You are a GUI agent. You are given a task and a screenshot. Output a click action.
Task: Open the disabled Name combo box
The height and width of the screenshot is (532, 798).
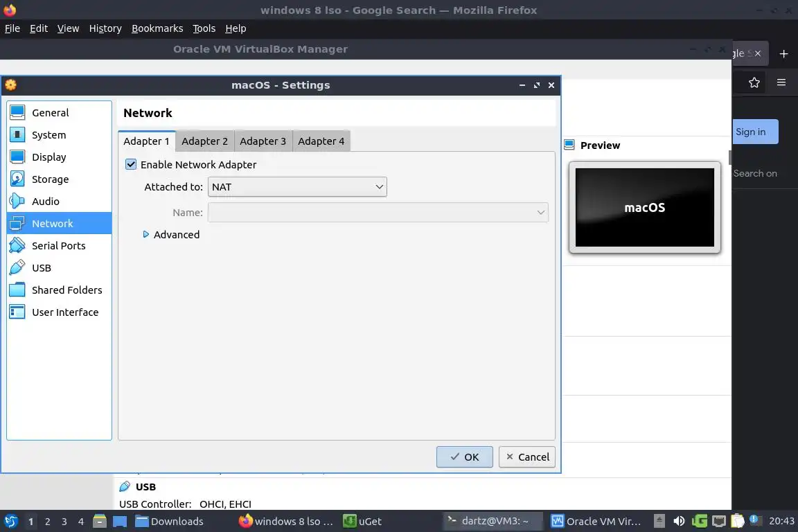378,212
